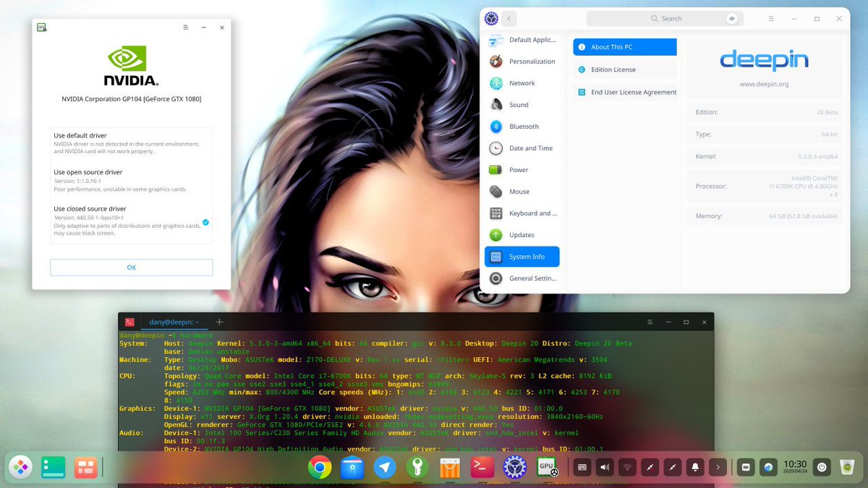Select Use default driver option
Viewport: 868px width, 488px height.
[x=132, y=143]
